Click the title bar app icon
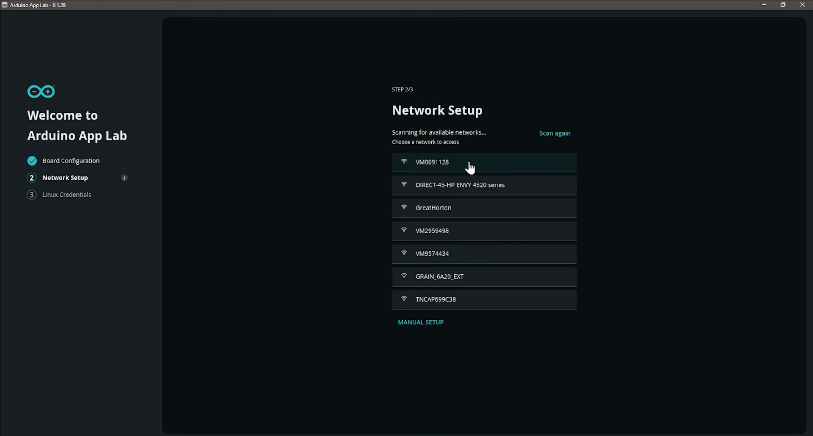 pyautogui.click(x=5, y=5)
